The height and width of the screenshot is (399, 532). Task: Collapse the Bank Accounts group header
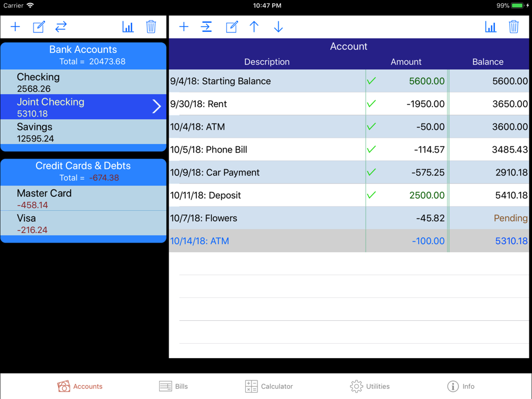coord(84,55)
